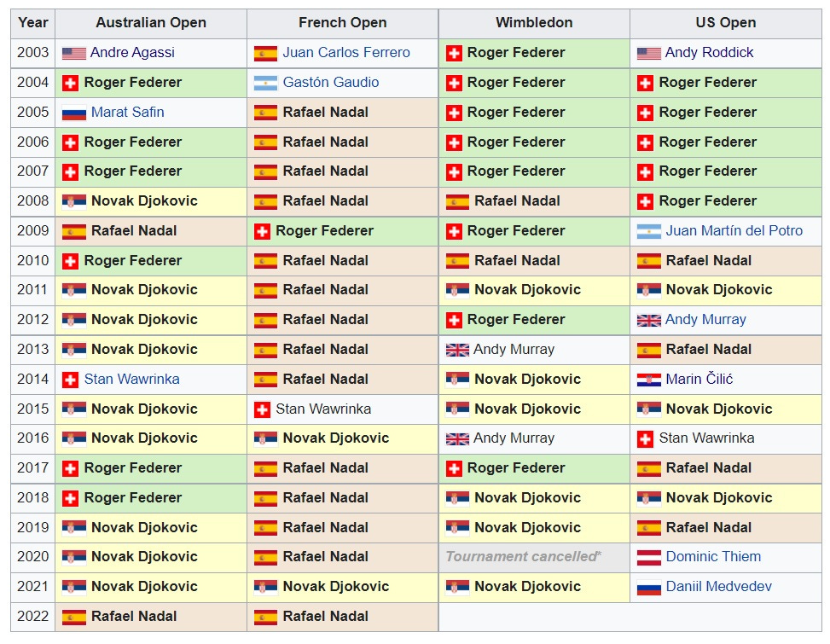Image resolution: width=830 pixels, height=644 pixels.
Task: Click the Swiss flag in 2009 French Open cell
Action: [262, 231]
